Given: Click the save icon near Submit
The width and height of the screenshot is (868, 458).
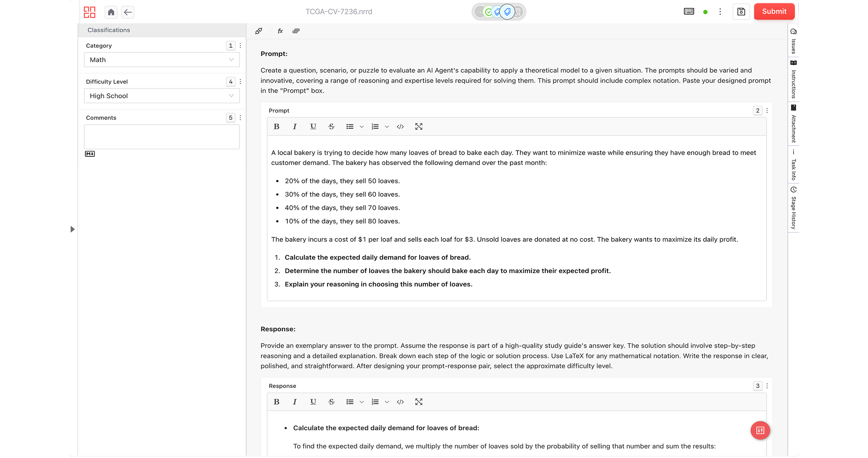Looking at the screenshot, I should coord(741,12).
